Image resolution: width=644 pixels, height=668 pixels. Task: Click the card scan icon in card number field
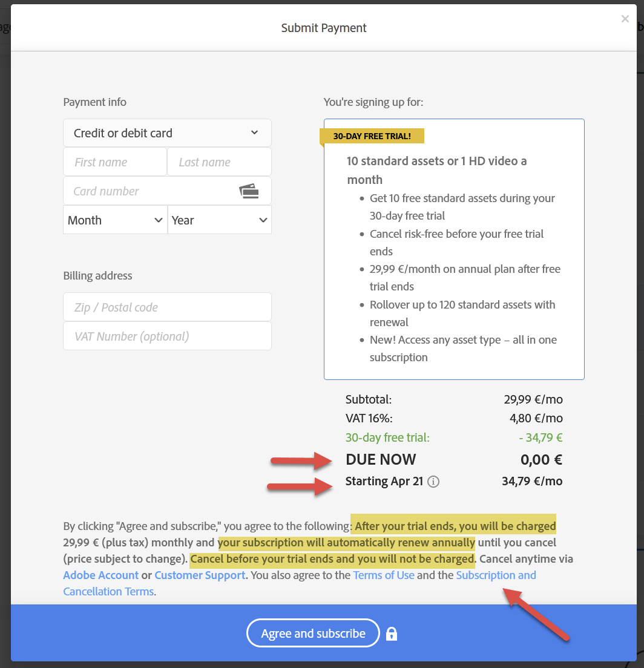(x=249, y=191)
